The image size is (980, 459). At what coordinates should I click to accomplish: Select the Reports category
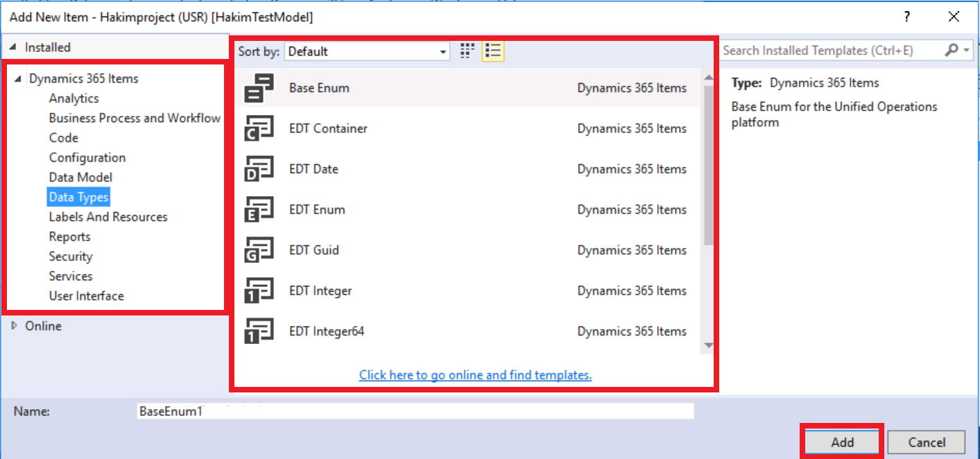pyautogui.click(x=69, y=236)
